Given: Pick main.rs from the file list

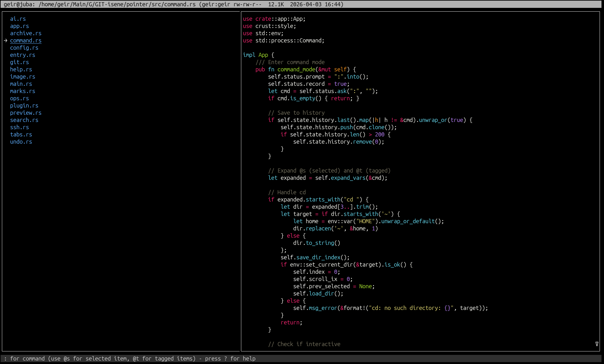Looking at the screenshot, I should (x=21, y=84).
